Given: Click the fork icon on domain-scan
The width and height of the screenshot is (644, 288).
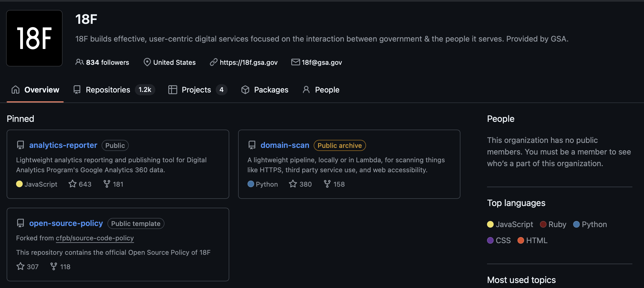Looking at the screenshot, I should (327, 184).
